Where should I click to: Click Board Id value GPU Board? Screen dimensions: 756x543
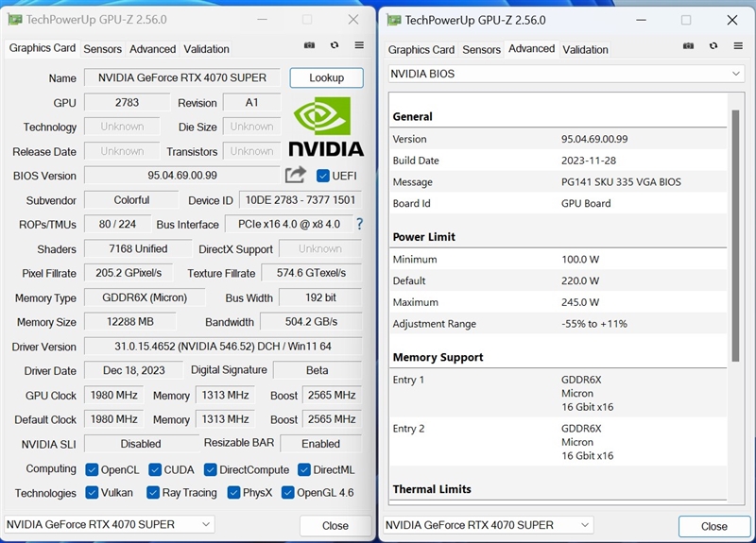(x=586, y=203)
